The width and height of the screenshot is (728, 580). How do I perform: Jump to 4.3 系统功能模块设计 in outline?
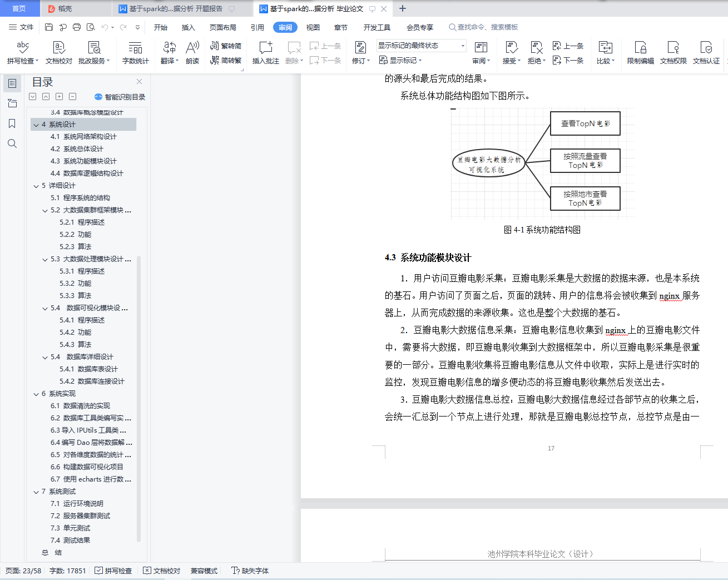point(83,161)
